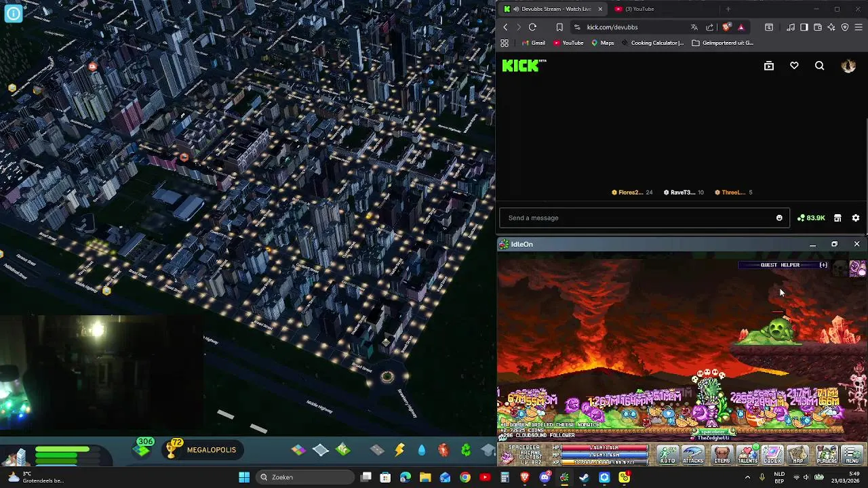The height and width of the screenshot is (488, 868).
Task: Open the Water and Sewage menu
Action: point(422,449)
